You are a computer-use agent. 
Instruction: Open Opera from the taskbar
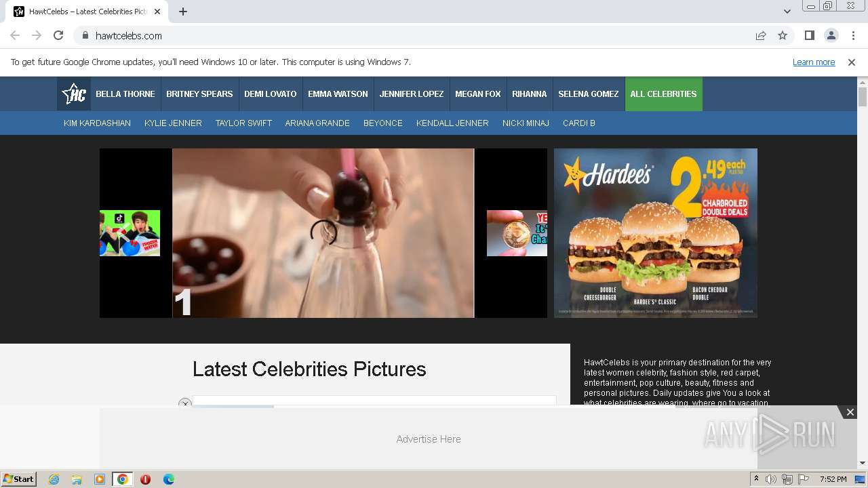[145, 479]
